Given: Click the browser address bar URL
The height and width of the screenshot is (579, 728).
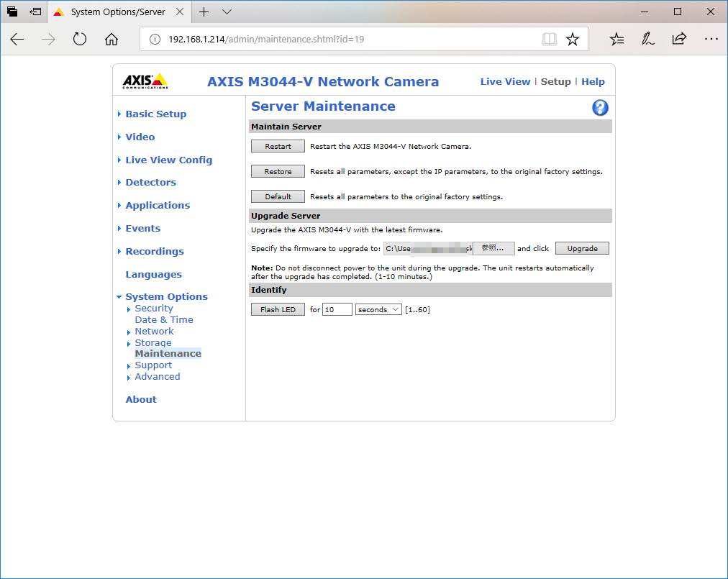Looking at the screenshot, I should click(x=266, y=40).
